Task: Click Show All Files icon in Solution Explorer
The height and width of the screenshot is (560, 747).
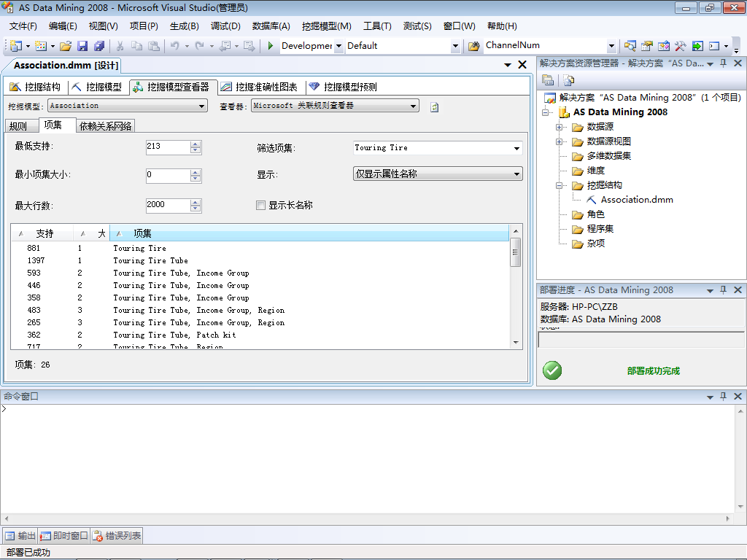Action: [x=568, y=80]
